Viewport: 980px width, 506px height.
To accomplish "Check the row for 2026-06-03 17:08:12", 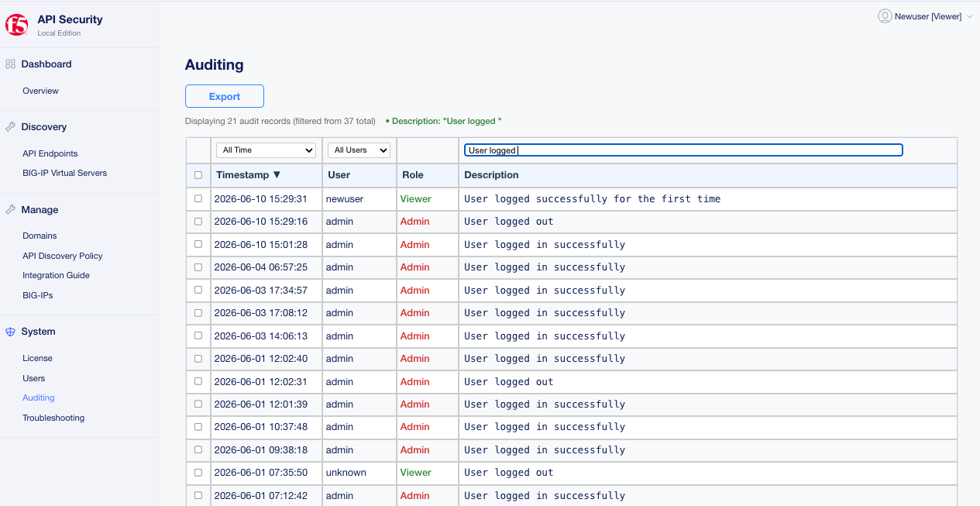I will pyautogui.click(x=198, y=312).
